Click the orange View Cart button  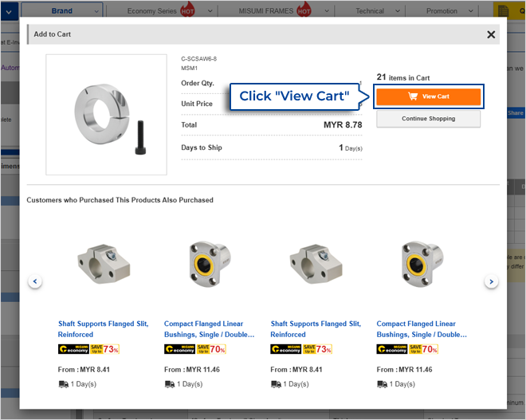[428, 96]
